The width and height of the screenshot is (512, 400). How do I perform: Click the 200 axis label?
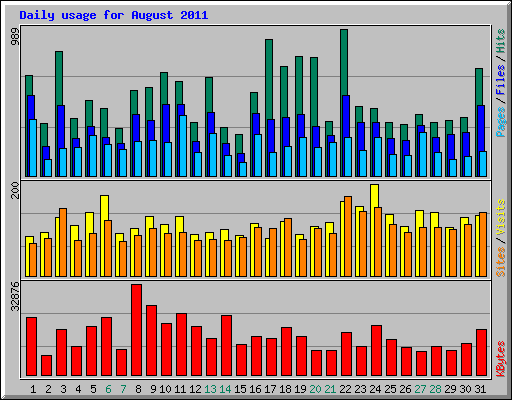[15, 190]
